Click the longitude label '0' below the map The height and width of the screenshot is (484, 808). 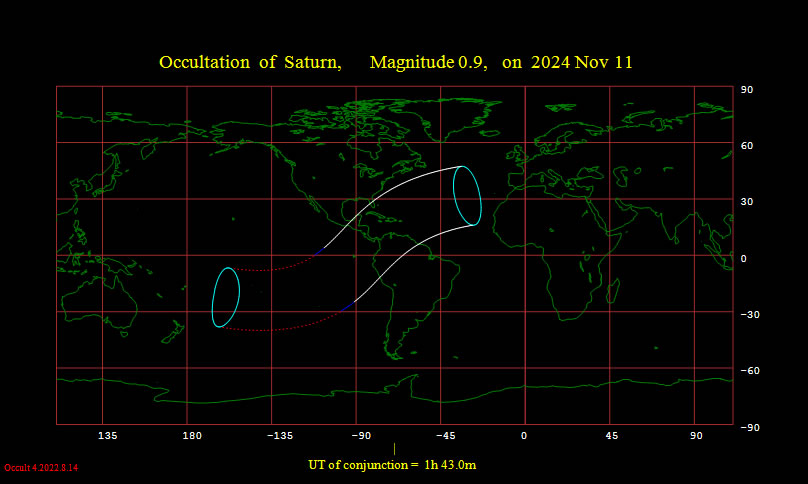pyautogui.click(x=524, y=436)
